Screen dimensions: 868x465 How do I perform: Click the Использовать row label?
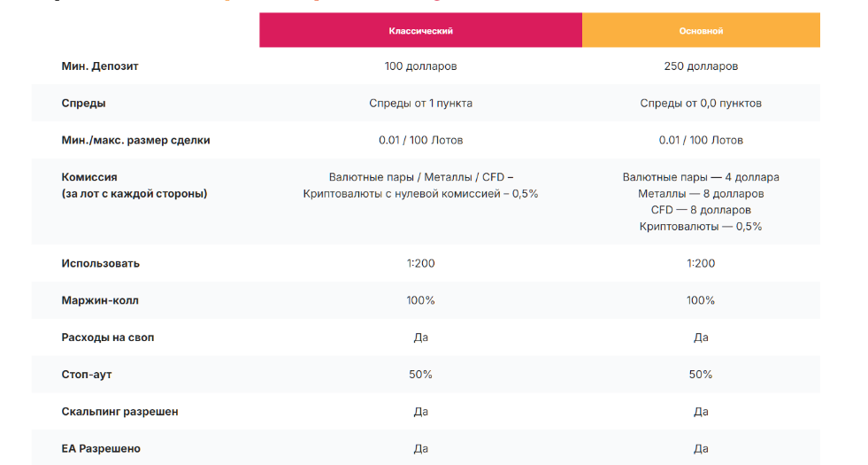click(x=101, y=264)
